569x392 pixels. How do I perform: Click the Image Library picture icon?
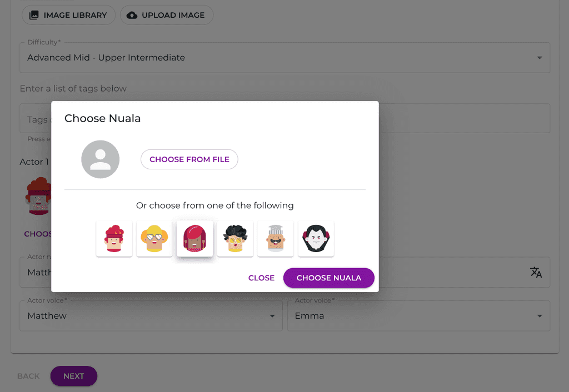pyautogui.click(x=34, y=15)
